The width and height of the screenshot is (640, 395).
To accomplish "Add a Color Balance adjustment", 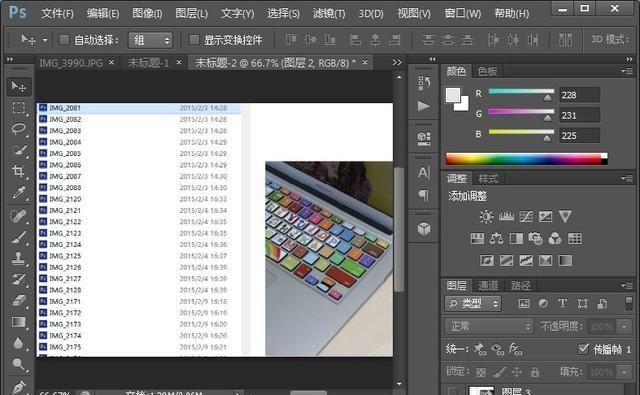I will tap(496, 238).
